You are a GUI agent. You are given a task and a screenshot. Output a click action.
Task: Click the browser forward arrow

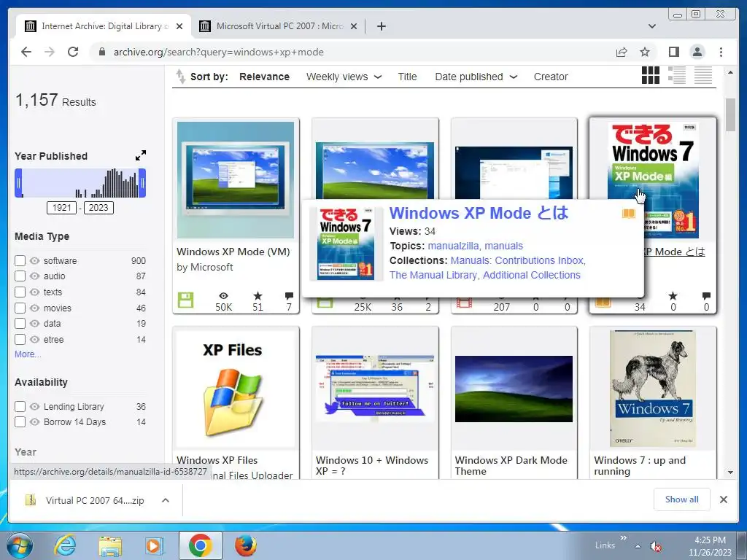click(50, 52)
